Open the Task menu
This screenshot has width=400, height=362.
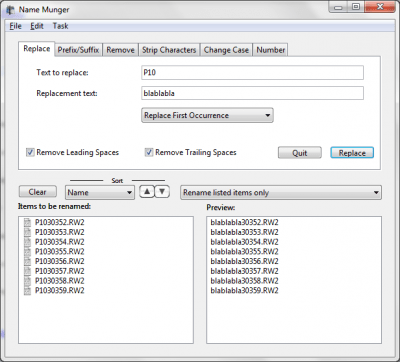pos(60,26)
